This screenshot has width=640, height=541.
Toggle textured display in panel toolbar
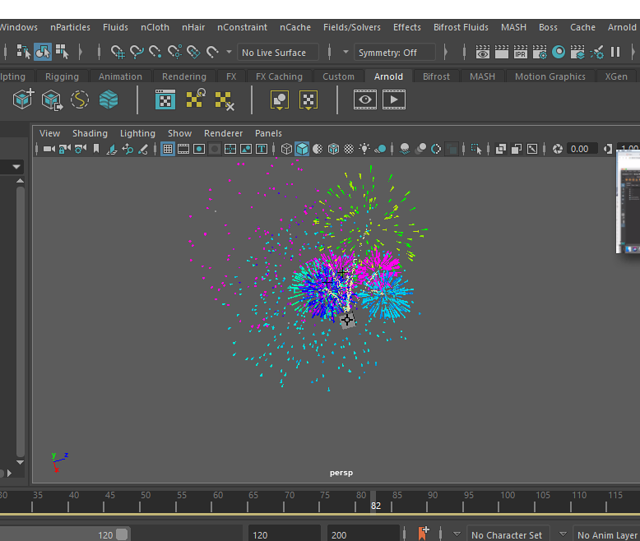349,149
